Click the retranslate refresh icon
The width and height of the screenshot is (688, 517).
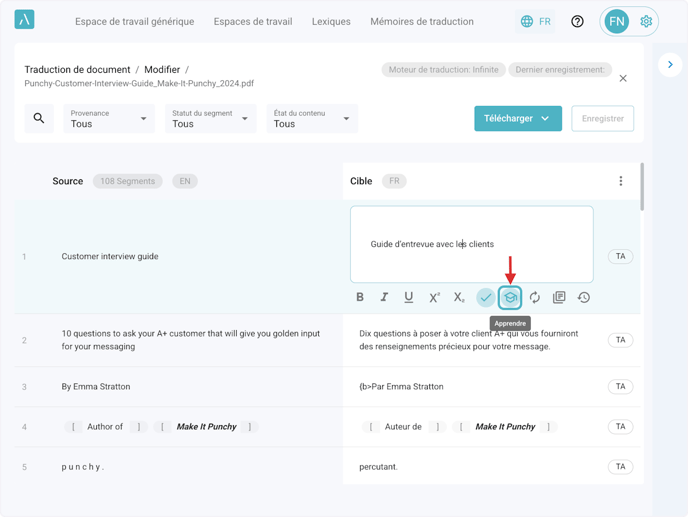[x=535, y=297]
